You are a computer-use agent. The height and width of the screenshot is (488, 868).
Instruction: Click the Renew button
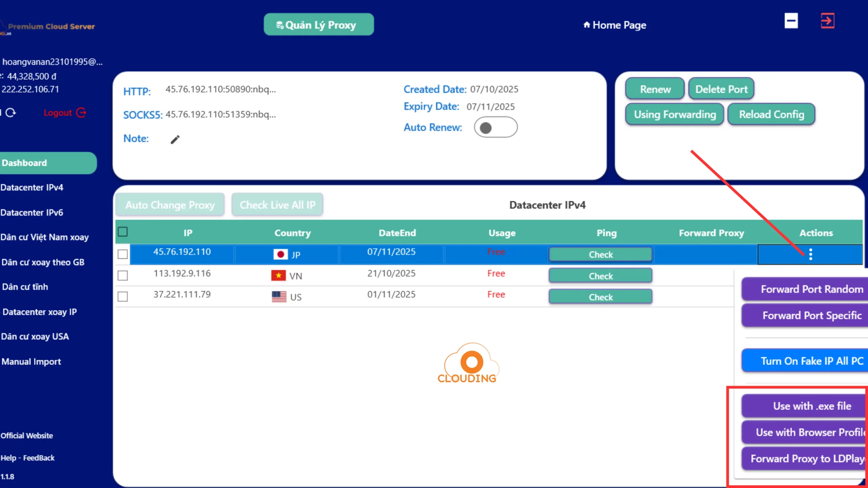coord(655,89)
